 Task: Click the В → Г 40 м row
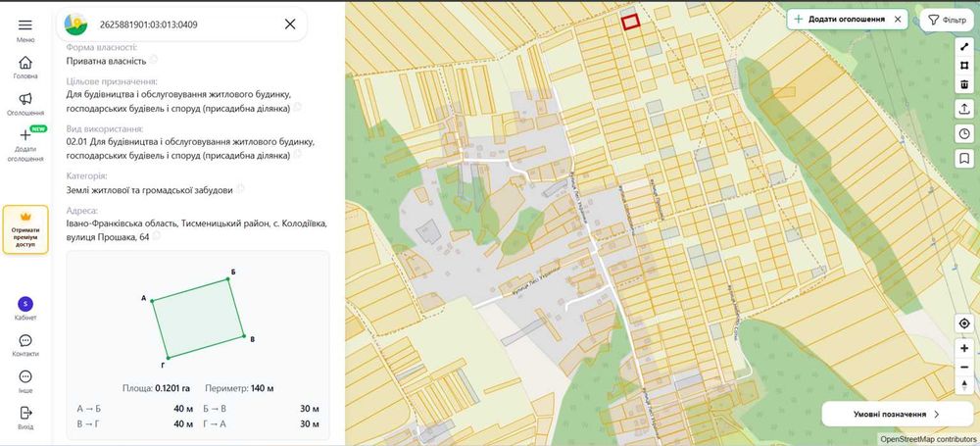click(135, 424)
